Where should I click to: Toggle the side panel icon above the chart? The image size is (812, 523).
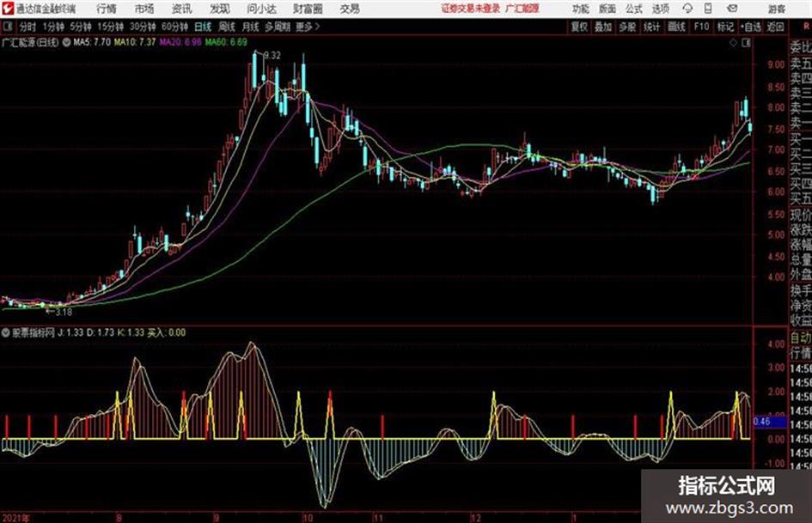(x=746, y=43)
